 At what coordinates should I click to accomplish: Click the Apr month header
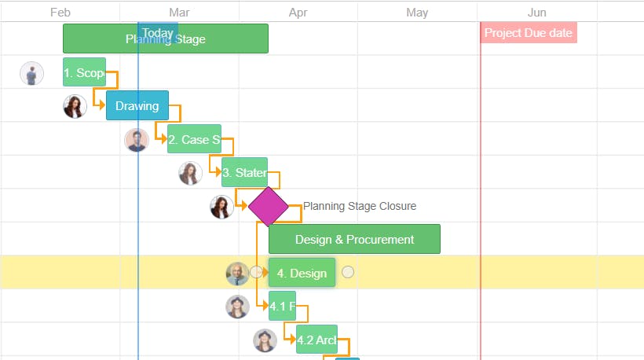298,13
